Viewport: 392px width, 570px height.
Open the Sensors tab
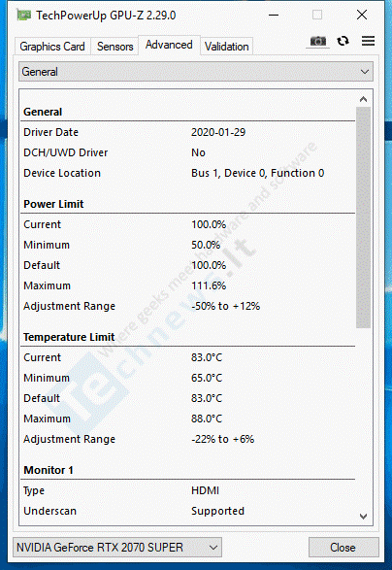point(114,47)
